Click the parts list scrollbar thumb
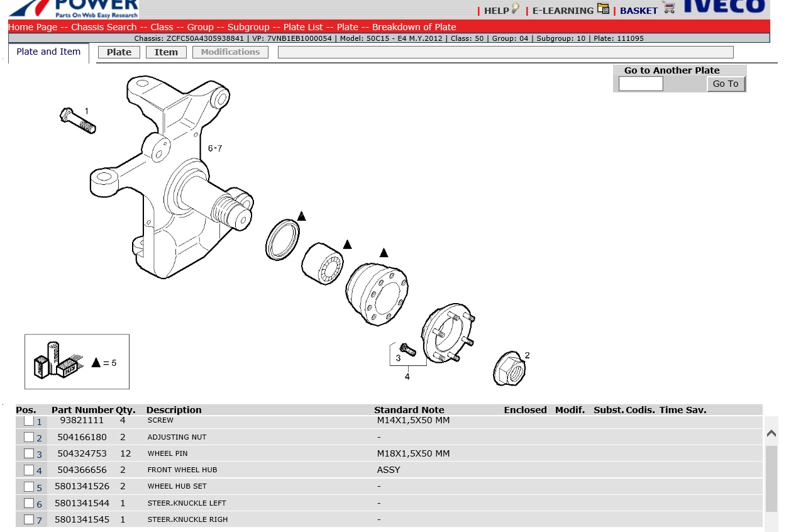This screenshot has width=796, height=532. click(771, 479)
